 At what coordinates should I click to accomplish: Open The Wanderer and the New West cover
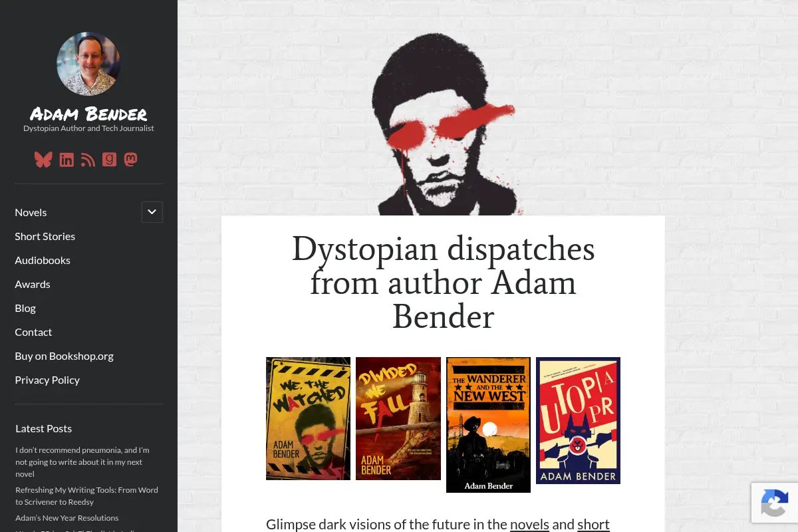point(488,425)
